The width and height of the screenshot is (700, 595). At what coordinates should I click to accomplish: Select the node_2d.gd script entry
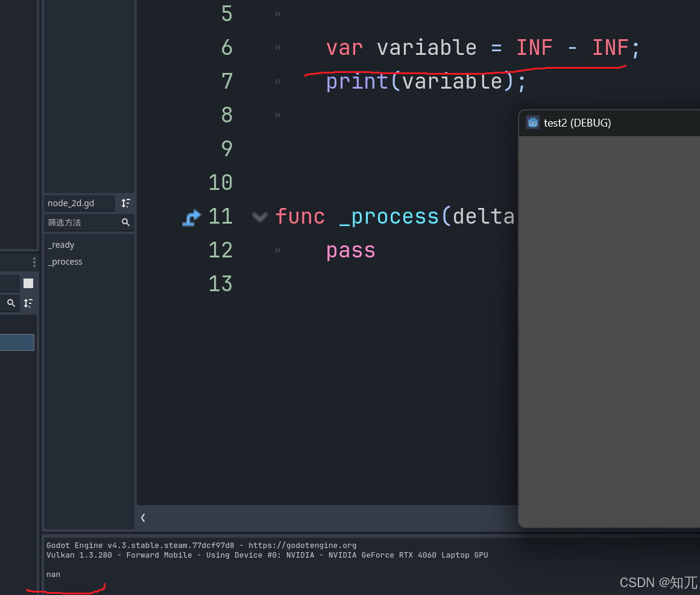point(78,203)
